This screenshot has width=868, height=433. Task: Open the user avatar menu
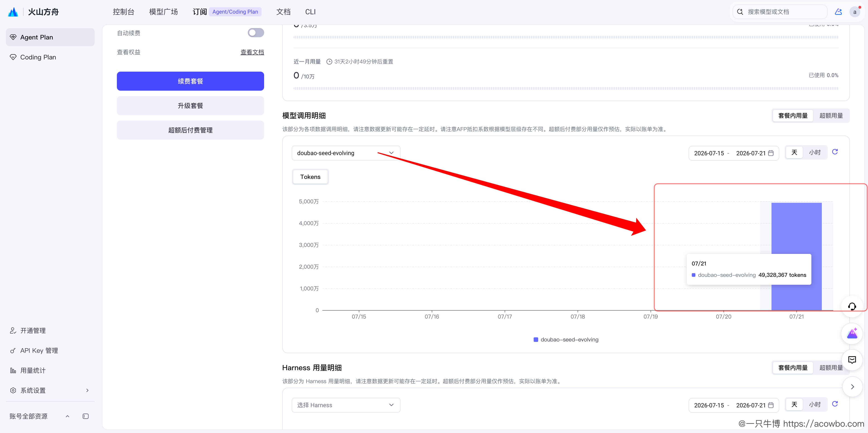pos(854,12)
